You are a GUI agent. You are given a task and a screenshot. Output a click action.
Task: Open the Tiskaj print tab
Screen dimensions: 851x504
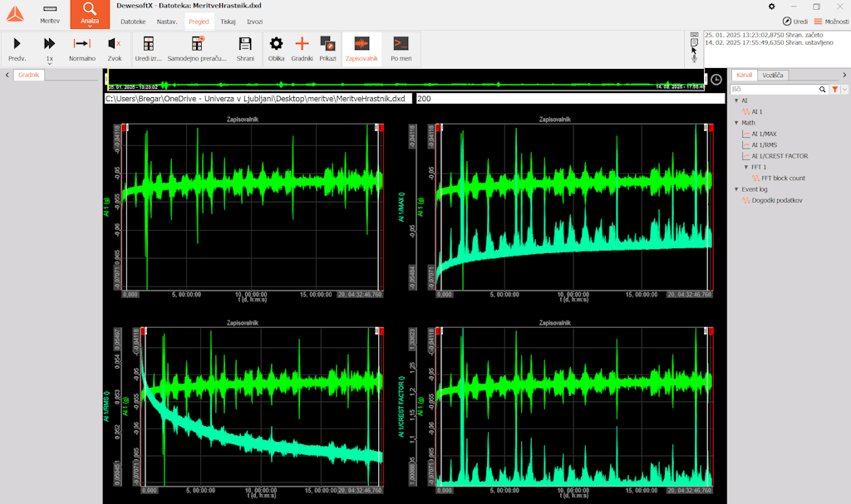pyautogui.click(x=228, y=22)
